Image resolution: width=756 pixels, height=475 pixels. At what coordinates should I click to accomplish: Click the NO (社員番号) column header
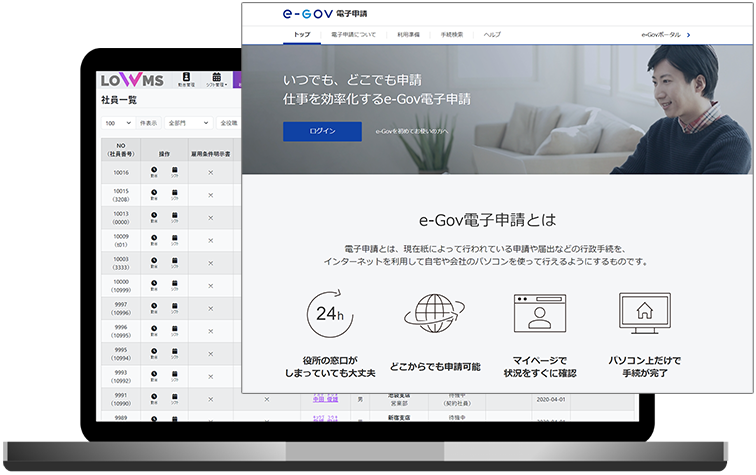(121, 149)
